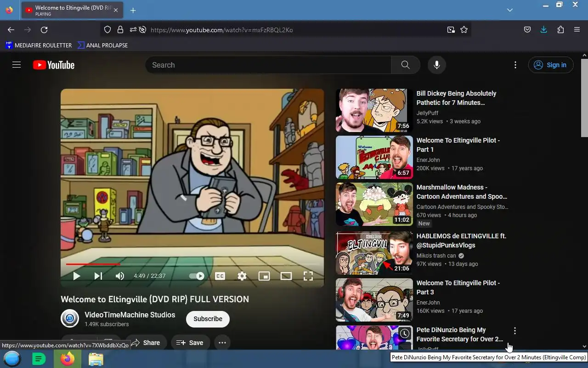Viewport: 588px width, 368px height.
Task: Open the HABLEMOS de ELTINGVILLE video title
Action: point(461,241)
